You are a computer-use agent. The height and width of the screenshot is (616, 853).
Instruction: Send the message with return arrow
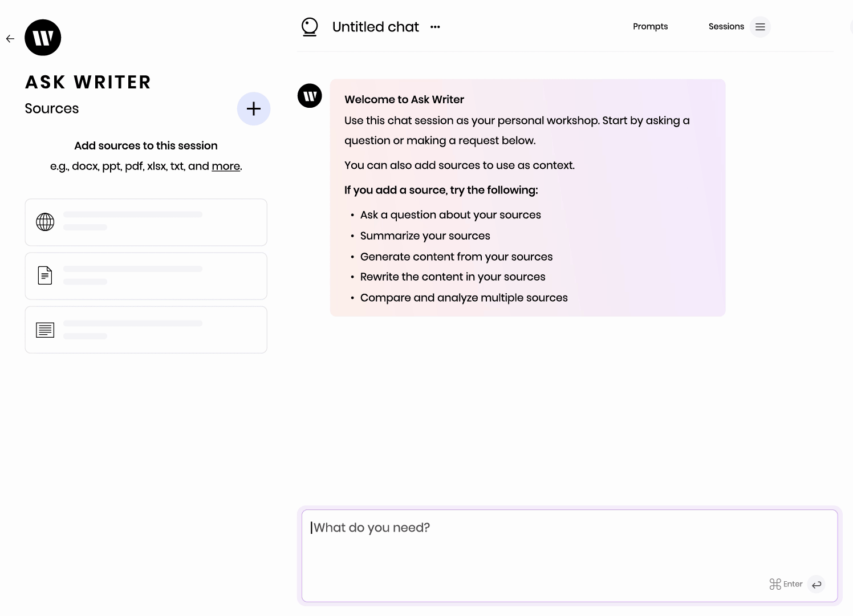[817, 584]
